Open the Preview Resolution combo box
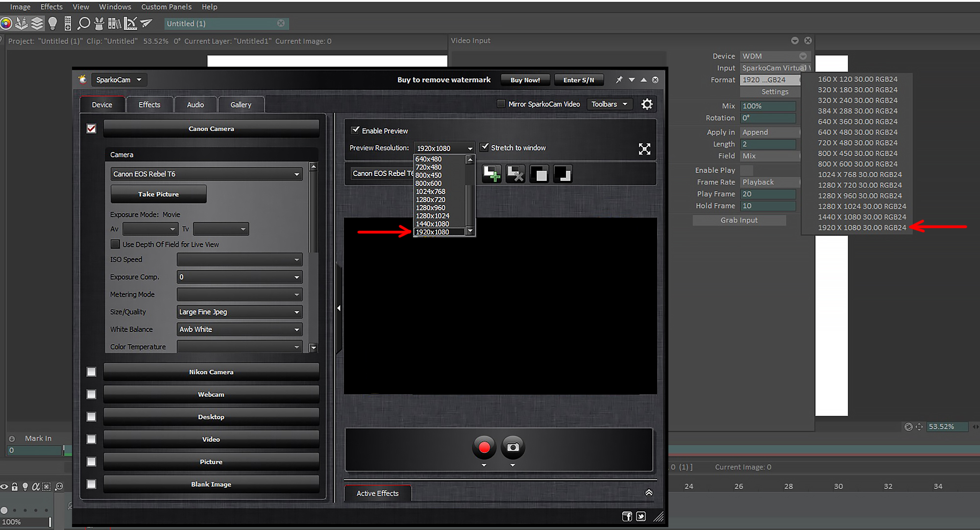This screenshot has height=530, width=980. [444, 148]
